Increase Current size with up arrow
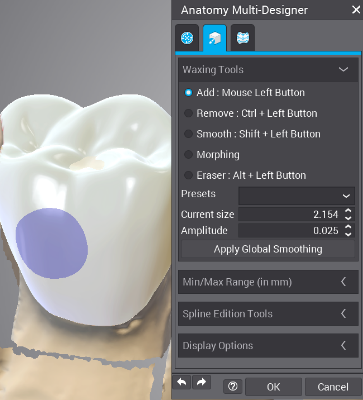The image size is (363, 400). [x=348, y=211]
